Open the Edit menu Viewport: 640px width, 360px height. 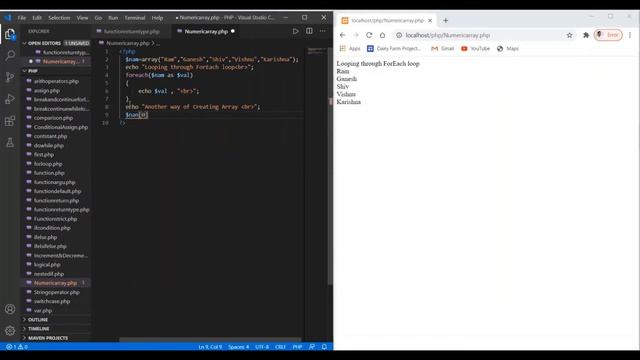(x=37, y=18)
